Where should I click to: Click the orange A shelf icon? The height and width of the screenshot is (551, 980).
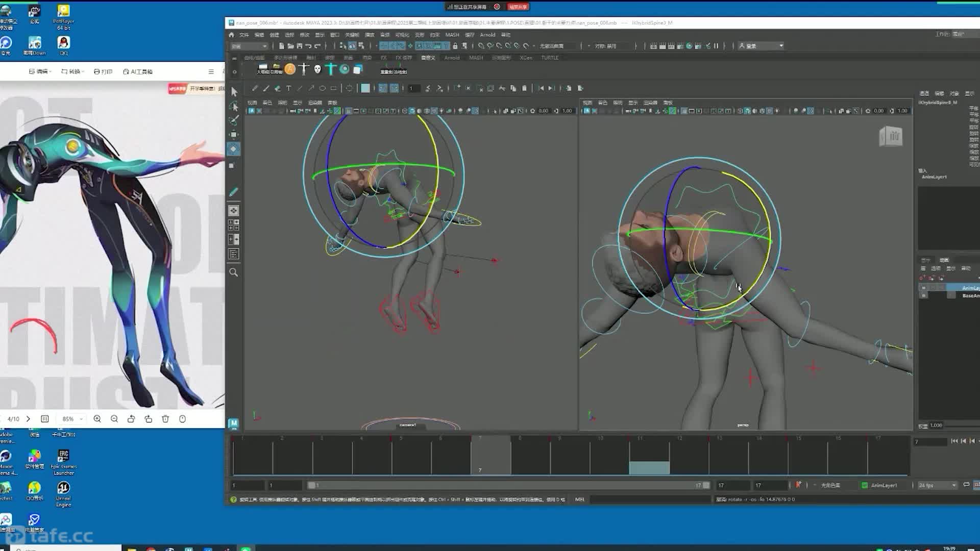click(290, 69)
